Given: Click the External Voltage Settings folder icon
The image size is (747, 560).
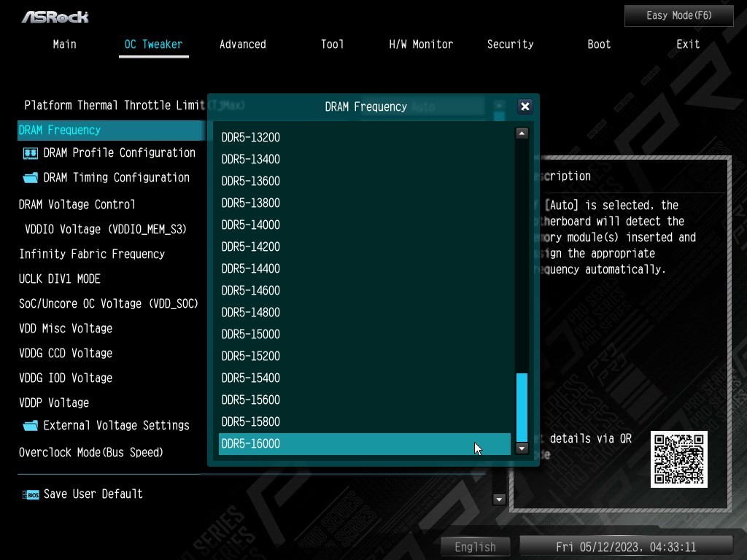Looking at the screenshot, I should tap(30, 426).
